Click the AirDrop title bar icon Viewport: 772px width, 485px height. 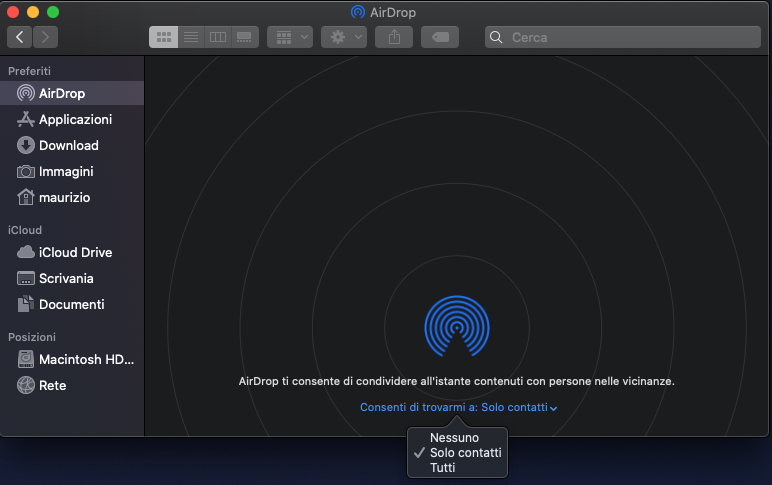358,12
